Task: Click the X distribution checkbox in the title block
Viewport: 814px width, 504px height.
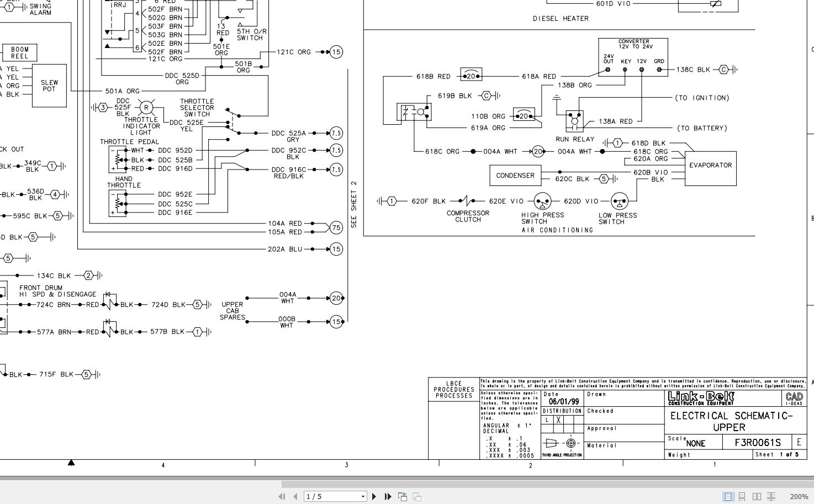Action: pos(559,420)
